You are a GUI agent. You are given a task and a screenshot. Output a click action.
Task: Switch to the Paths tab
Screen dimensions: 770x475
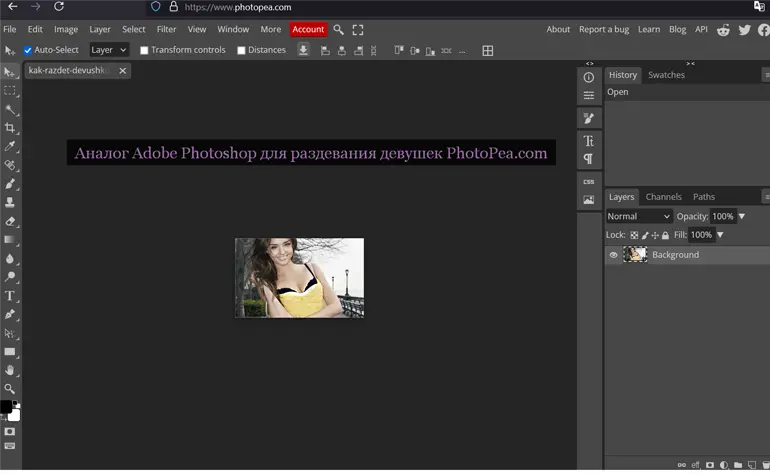pyautogui.click(x=704, y=196)
